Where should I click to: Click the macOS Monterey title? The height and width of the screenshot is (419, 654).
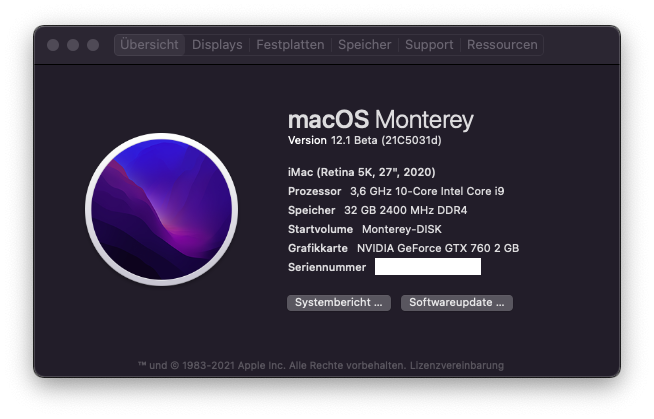(x=381, y=120)
